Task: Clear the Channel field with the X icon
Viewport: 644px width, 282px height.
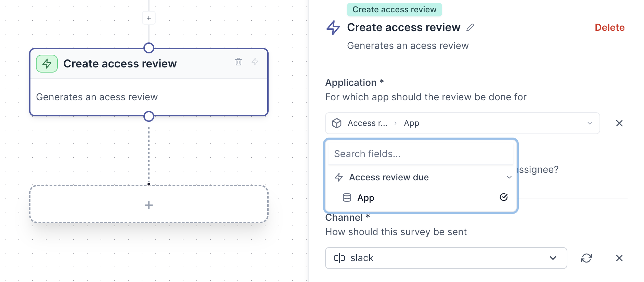Action: click(619, 258)
